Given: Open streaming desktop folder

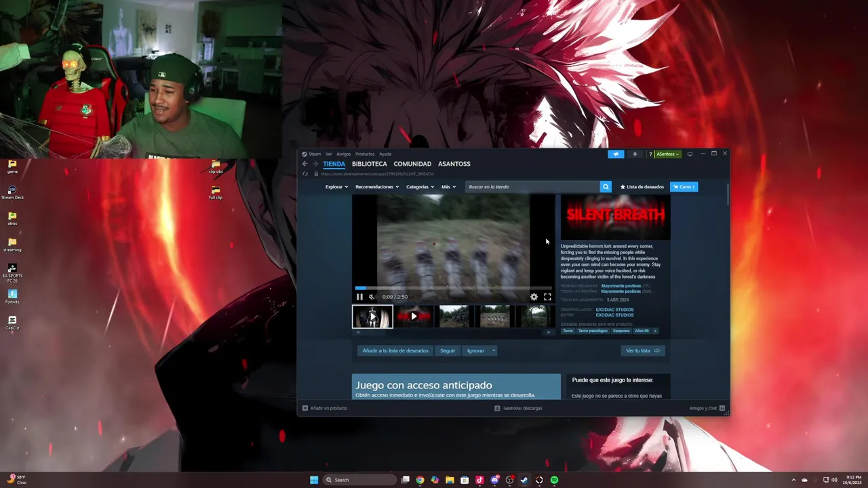Looking at the screenshot, I should 12,245.
